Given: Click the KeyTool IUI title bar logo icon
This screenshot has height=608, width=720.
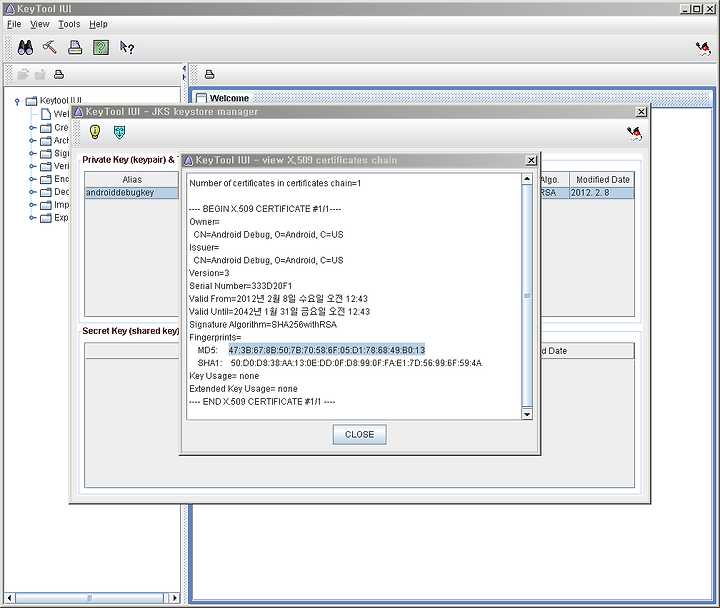Looking at the screenshot, I should (x=10, y=9).
